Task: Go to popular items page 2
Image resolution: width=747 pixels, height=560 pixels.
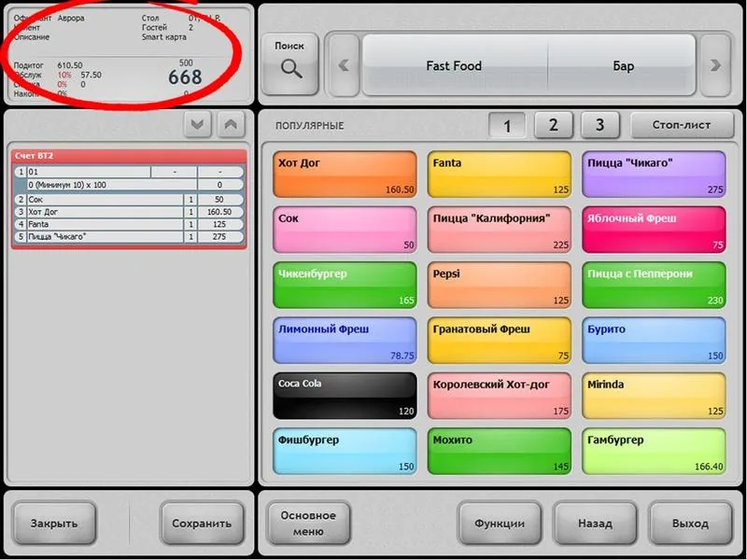Action: 554,125
